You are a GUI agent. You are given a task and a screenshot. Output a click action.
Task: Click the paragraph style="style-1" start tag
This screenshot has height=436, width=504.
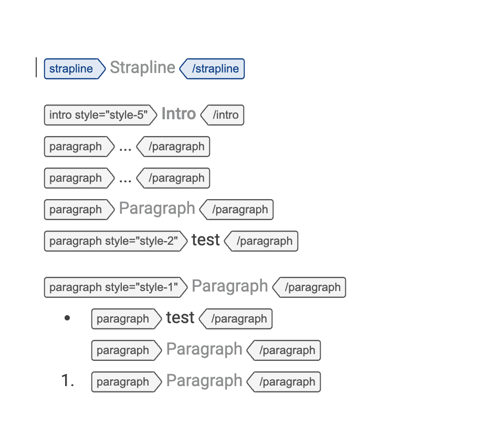112,287
